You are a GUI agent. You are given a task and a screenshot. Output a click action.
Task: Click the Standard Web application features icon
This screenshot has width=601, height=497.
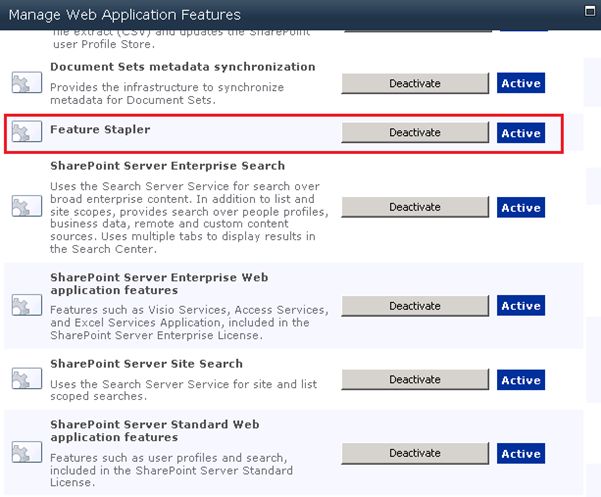tap(24, 453)
